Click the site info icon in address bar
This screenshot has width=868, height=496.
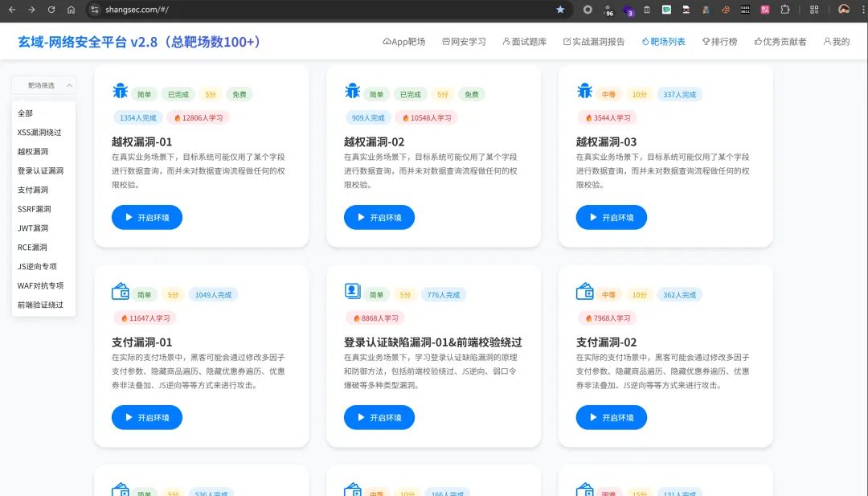click(95, 10)
